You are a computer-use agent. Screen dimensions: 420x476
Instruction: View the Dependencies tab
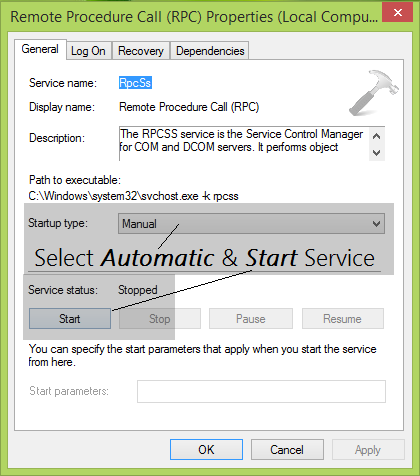[x=210, y=51]
